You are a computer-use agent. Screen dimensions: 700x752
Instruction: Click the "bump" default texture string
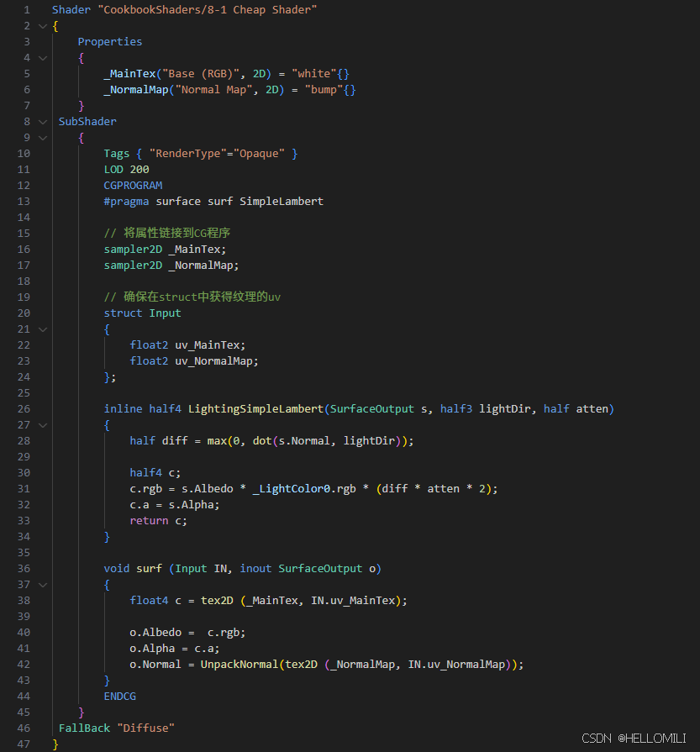click(324, 90)
